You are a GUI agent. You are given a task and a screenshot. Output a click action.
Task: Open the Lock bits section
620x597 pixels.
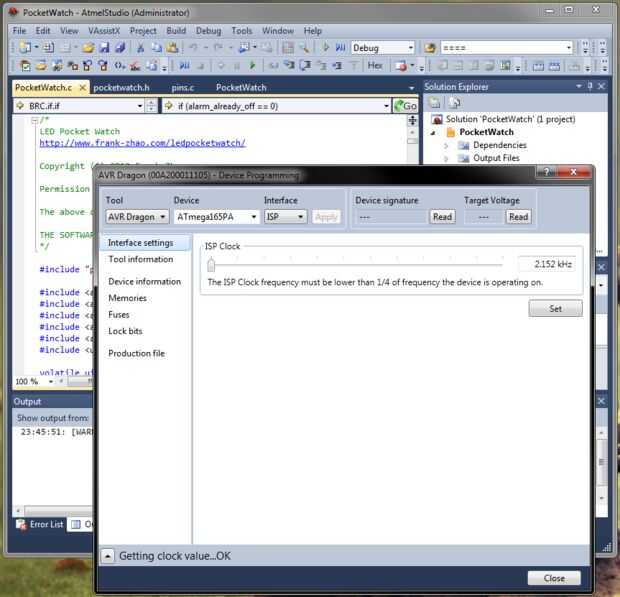125,331
